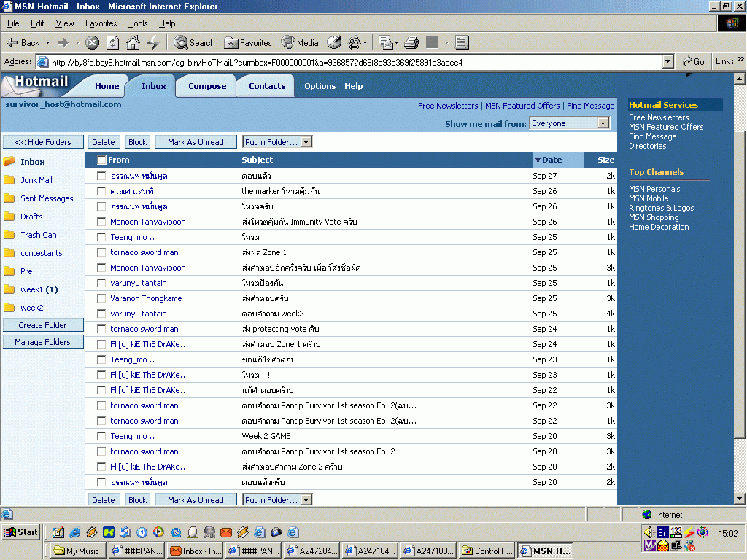Open the Favorites pane from the toolbar
The image size is (747, 560).
pos(248,43)
